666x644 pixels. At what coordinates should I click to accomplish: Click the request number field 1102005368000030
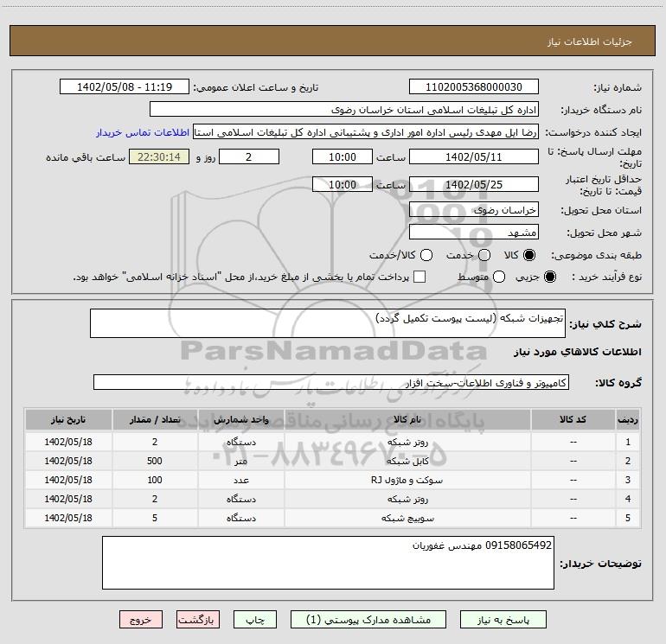click(x=474, y=86)
